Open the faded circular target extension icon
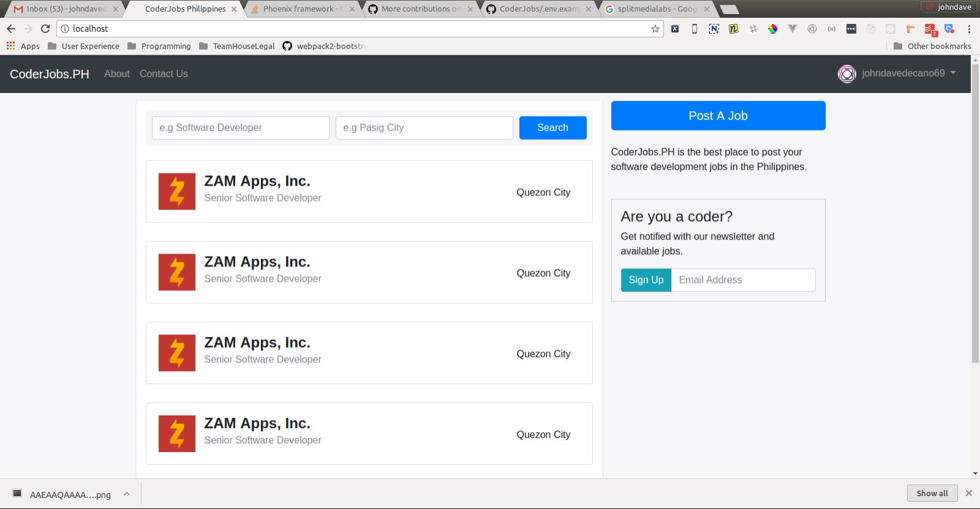 point(871,29)
